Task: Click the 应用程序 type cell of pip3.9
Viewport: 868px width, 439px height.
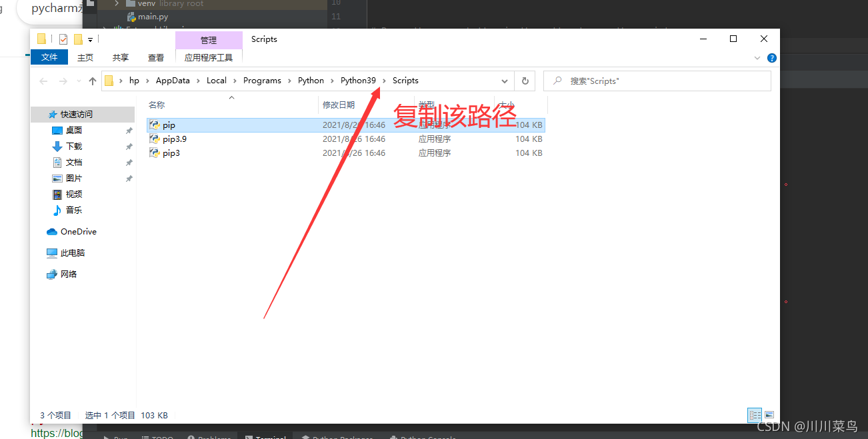Action: [435, 139]
